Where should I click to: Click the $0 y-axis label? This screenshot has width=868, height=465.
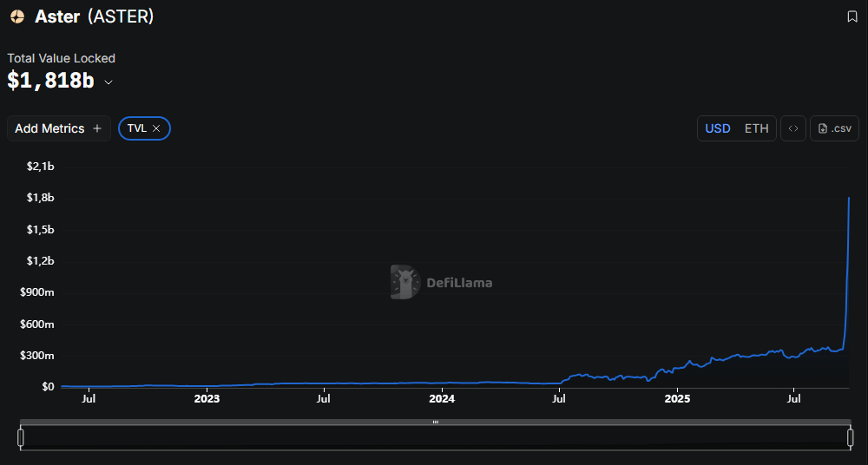pos(48,386)
